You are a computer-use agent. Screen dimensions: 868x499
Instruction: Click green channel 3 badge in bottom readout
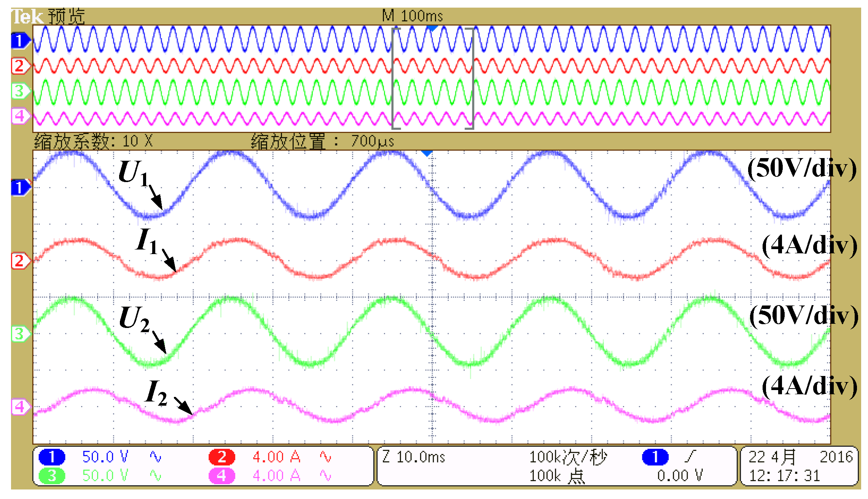click(52, 476)
